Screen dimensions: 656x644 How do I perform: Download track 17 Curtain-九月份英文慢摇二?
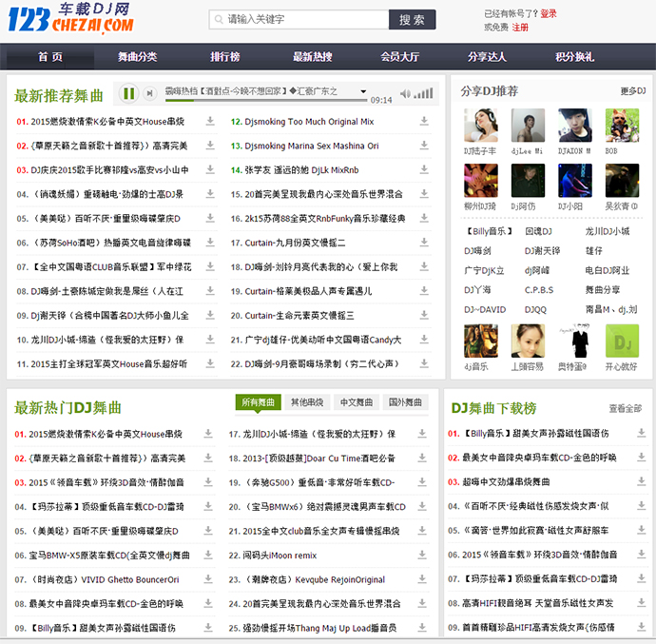pyautogui.click(x=424, y=243)
